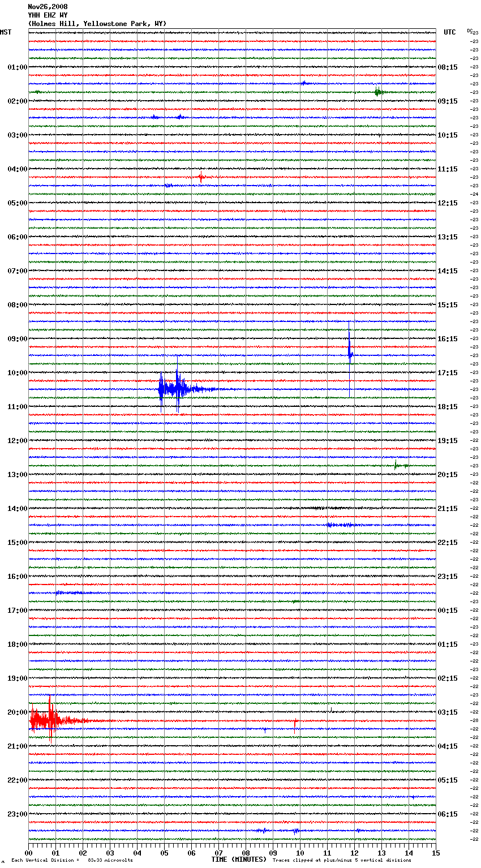Click the 17:15 UTC time label

pyautogui.click(x=448, y=373)
